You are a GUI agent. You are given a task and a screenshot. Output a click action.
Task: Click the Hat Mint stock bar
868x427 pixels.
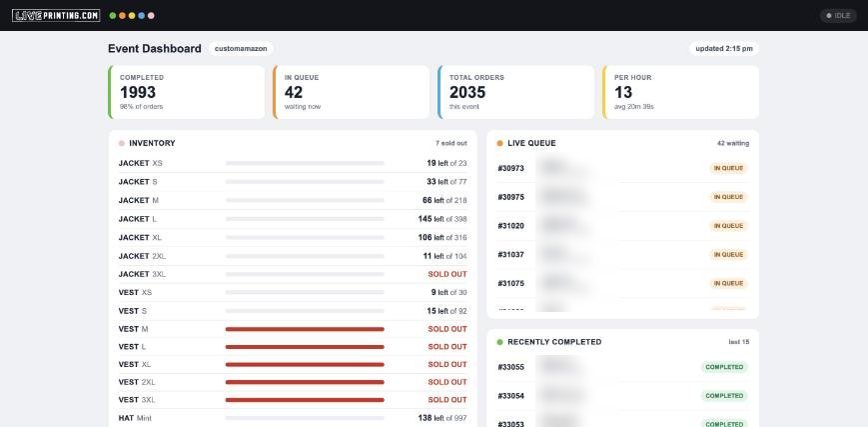click(305, 418)
